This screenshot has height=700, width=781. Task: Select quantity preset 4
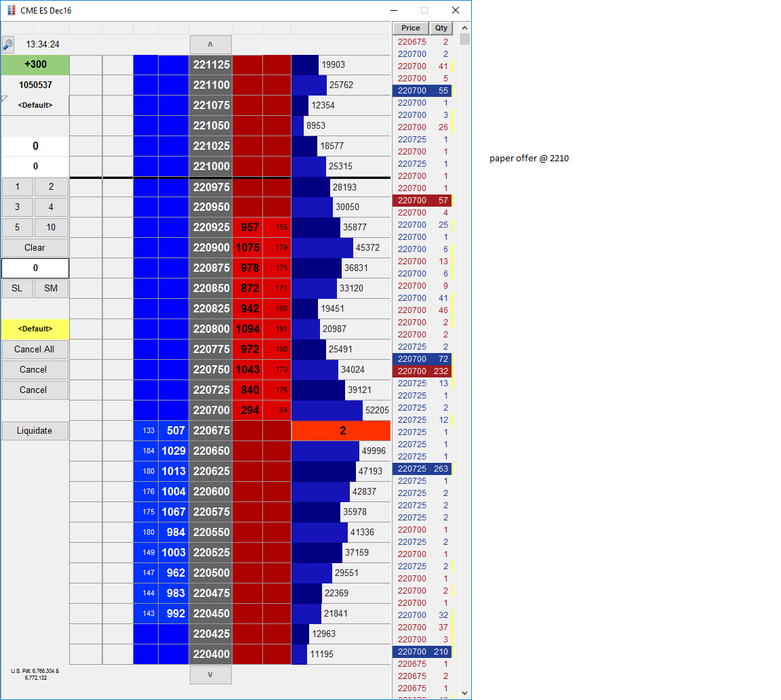(51, 207)
